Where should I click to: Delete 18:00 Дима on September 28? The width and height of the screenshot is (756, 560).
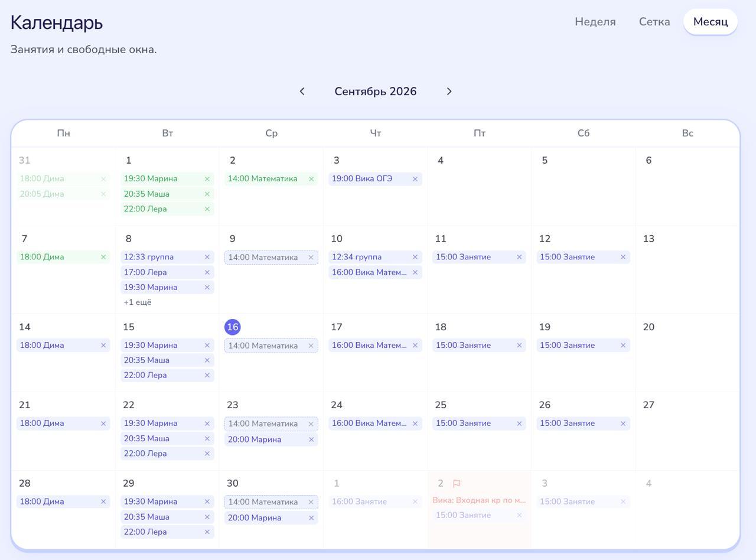[x=103, y=502]
